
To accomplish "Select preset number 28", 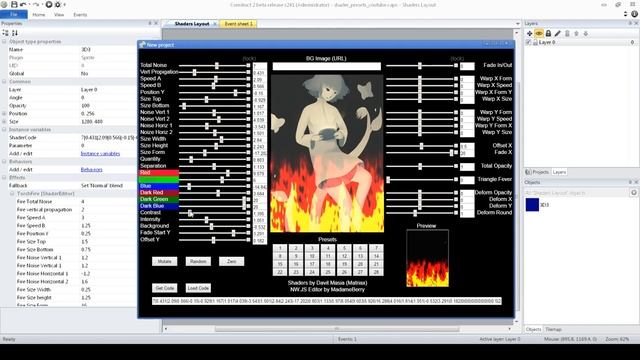I will coord(376,272).
